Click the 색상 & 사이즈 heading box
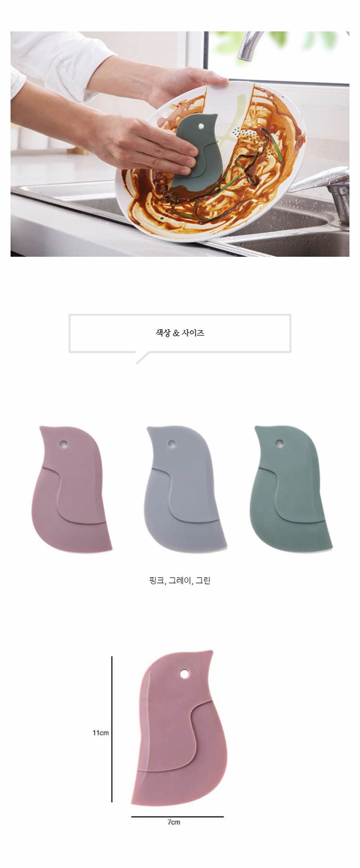This screenshot has width=360, height=868. coord(180,333)
